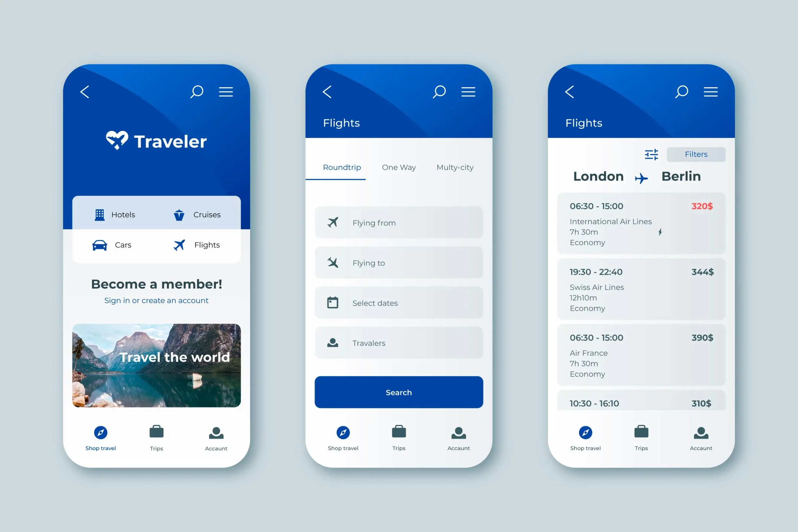
Task: Click the Flights icon in home menu
Action: click(179, 244)
